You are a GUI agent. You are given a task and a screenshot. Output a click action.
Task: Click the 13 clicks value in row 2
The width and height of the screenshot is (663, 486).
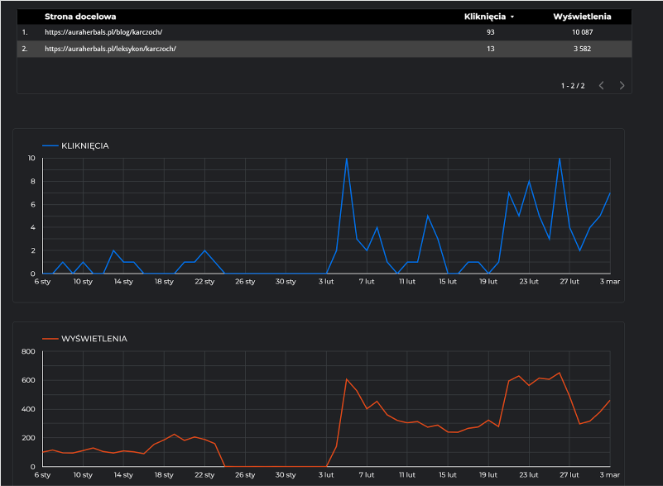pyautogui.click(x=490, y=48)
